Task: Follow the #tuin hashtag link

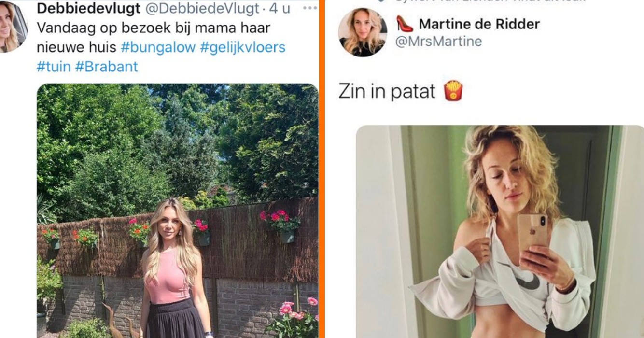Action: [54, 67]
